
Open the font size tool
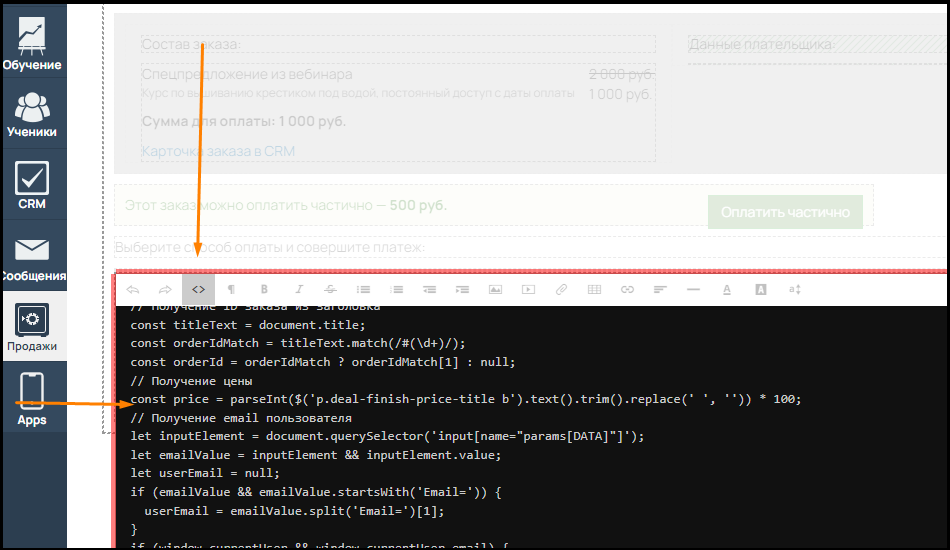[x=795, y=290]
